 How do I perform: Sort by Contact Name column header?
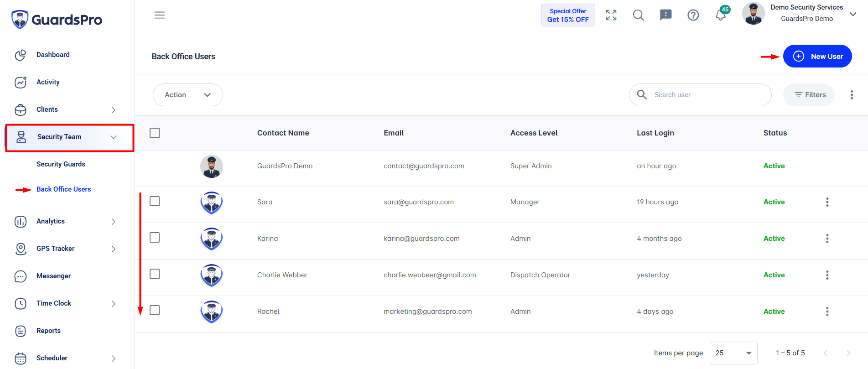click(283, 133)
